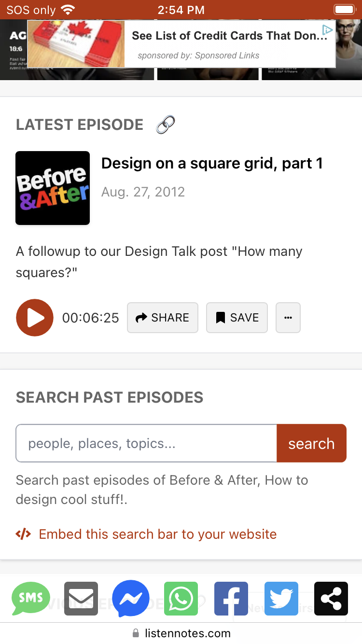The width and height of the screenshot is (362, 644).
Task: Save the episode with SAVE button
Action: click(237, 318)
